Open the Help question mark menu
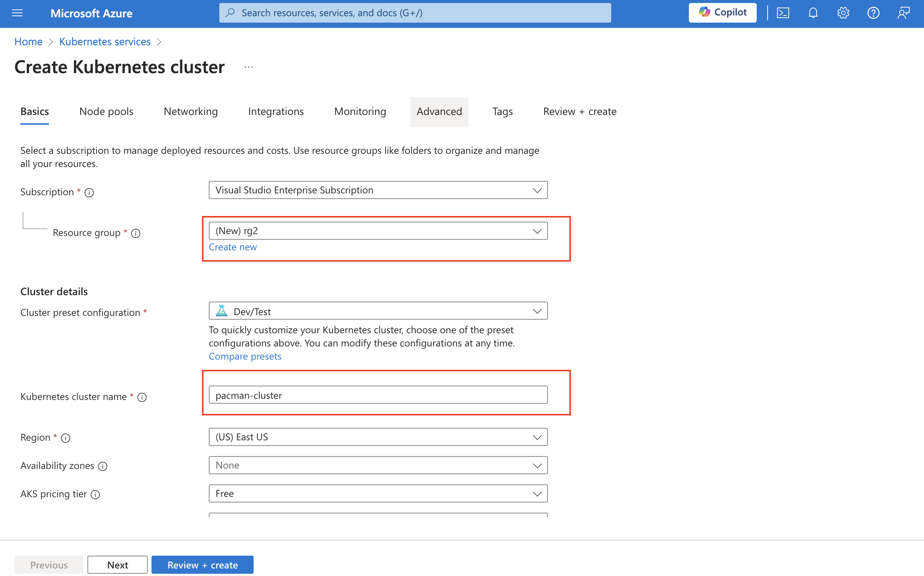The height and width of the screenshot is (576, 924). [873, 13]
